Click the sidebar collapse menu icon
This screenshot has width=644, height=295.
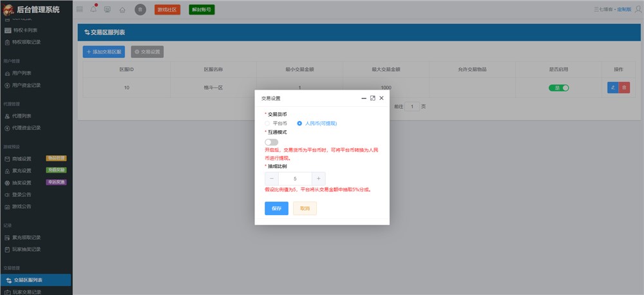[79, 10]
